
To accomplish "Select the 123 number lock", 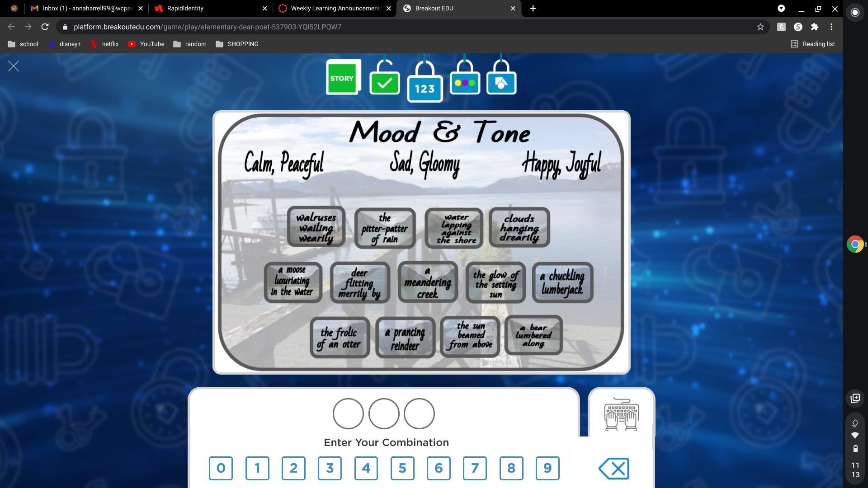I will (x=425, y=87).
